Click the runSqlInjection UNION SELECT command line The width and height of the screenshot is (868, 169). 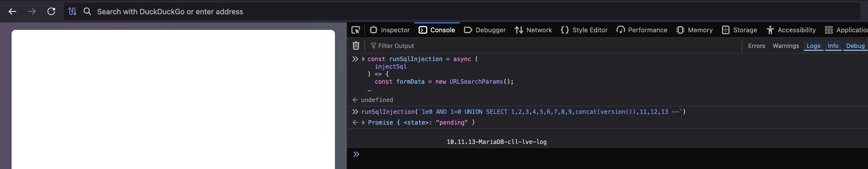pos(523,112)
